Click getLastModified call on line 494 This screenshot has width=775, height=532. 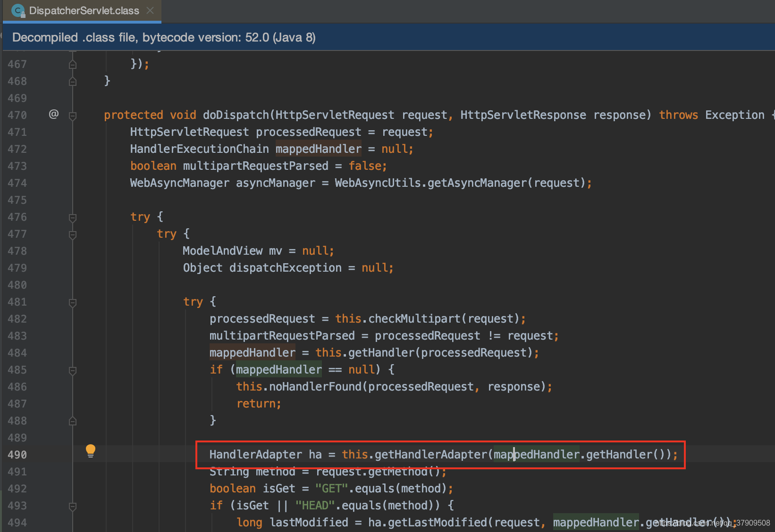pos(437,523)
